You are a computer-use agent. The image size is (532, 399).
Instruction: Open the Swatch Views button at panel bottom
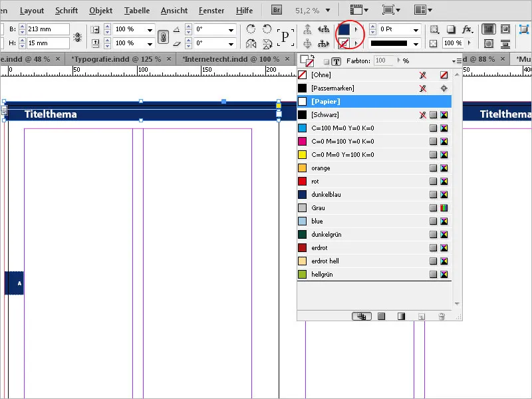362,317
